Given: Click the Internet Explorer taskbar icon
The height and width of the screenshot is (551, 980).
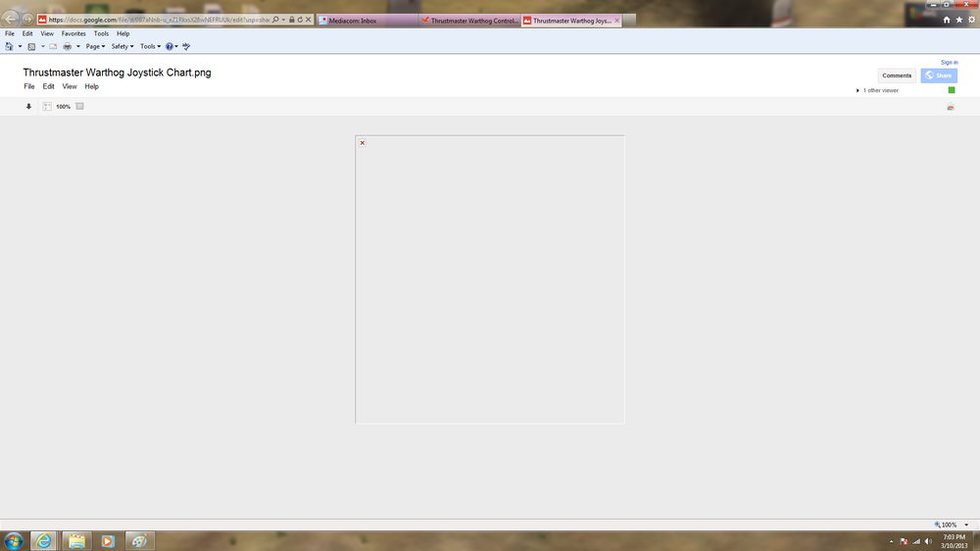Looking at the screenshot, I should (43, 541).
